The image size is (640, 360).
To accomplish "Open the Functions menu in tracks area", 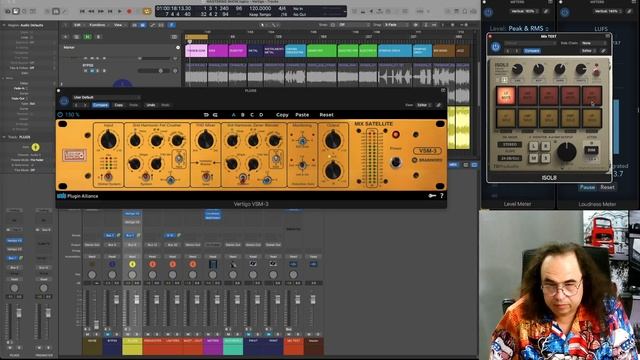I will (x=98, y=25).
